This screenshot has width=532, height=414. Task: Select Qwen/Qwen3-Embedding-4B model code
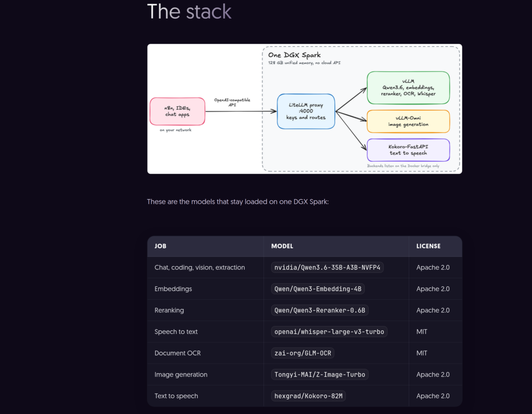point(318,289)
